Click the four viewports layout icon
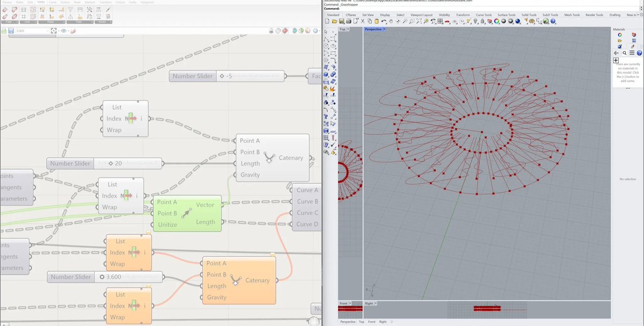The height and width of the screenshot is (326, 644). coord(440,21)
